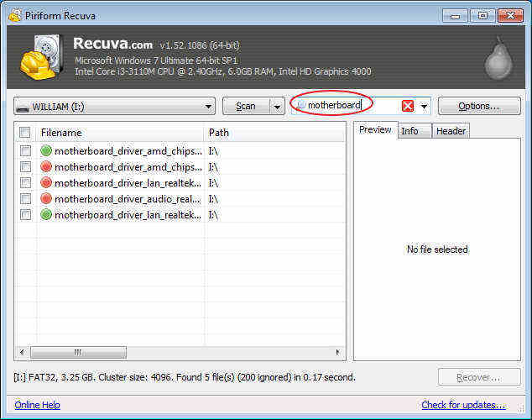Click the Piriform Recuva title bar icon
The width and height of the screenshot is (532, 420).
(x=15, y=15)
